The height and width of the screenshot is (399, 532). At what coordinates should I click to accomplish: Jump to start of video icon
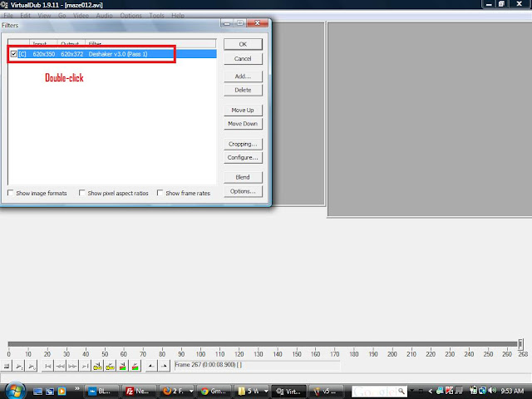[48, 366]
